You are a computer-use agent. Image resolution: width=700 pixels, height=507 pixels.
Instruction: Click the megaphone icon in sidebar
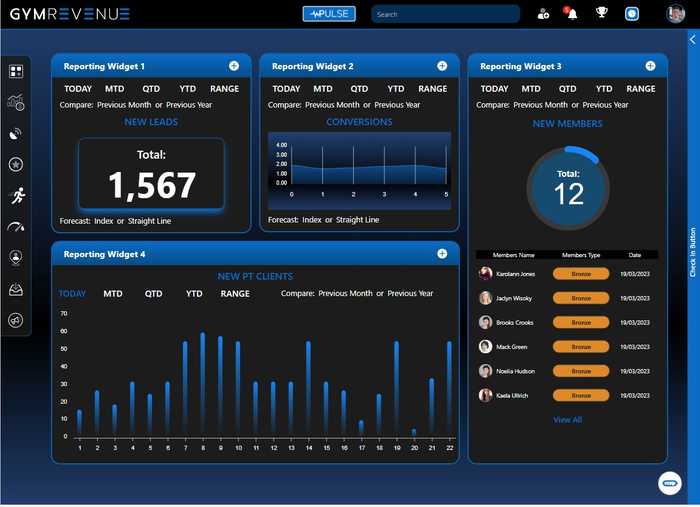pyautogui.click(x=16, y=320)
